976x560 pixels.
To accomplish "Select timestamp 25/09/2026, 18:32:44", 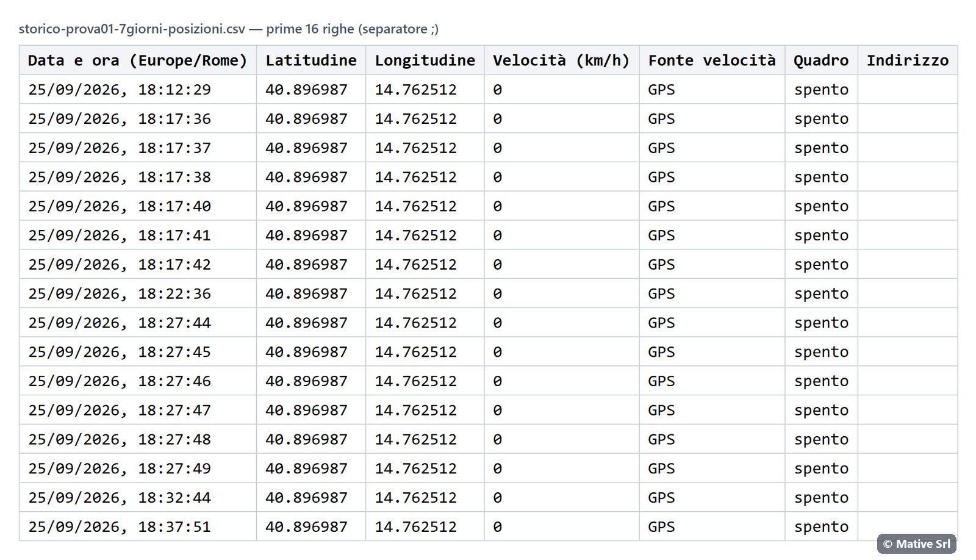I will (120, 498).
